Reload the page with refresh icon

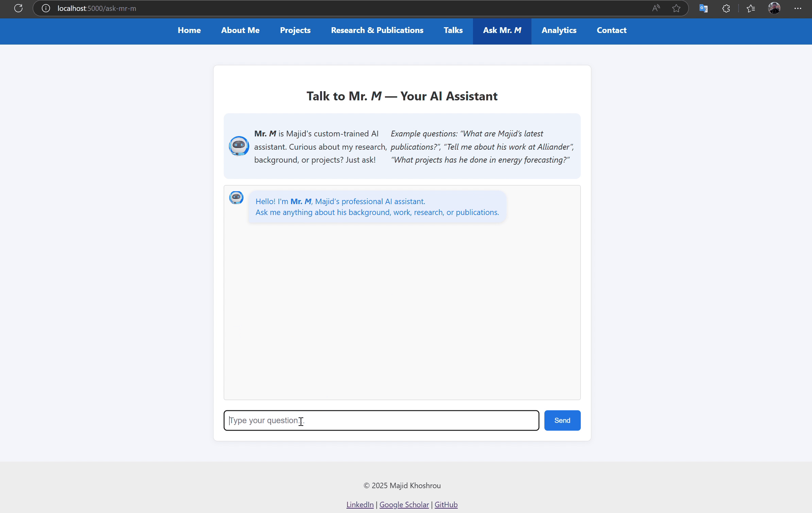(x=18, y=8)
